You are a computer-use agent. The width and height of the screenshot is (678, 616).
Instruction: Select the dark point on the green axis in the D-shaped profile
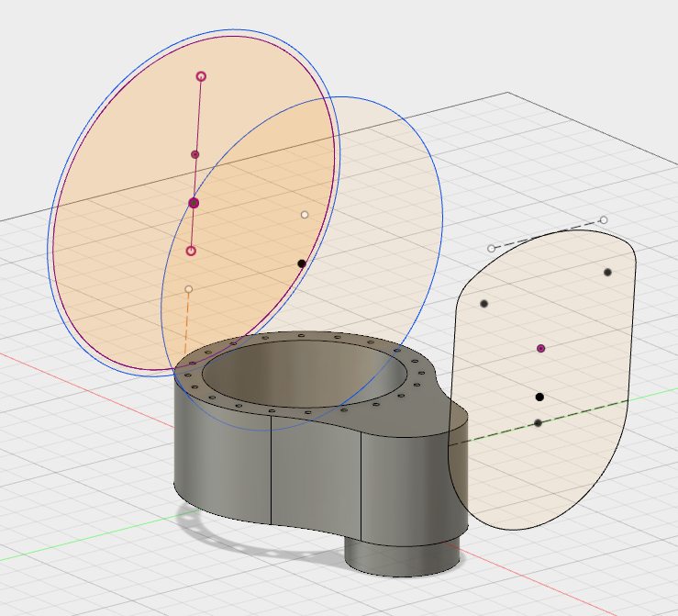point(538,422)
